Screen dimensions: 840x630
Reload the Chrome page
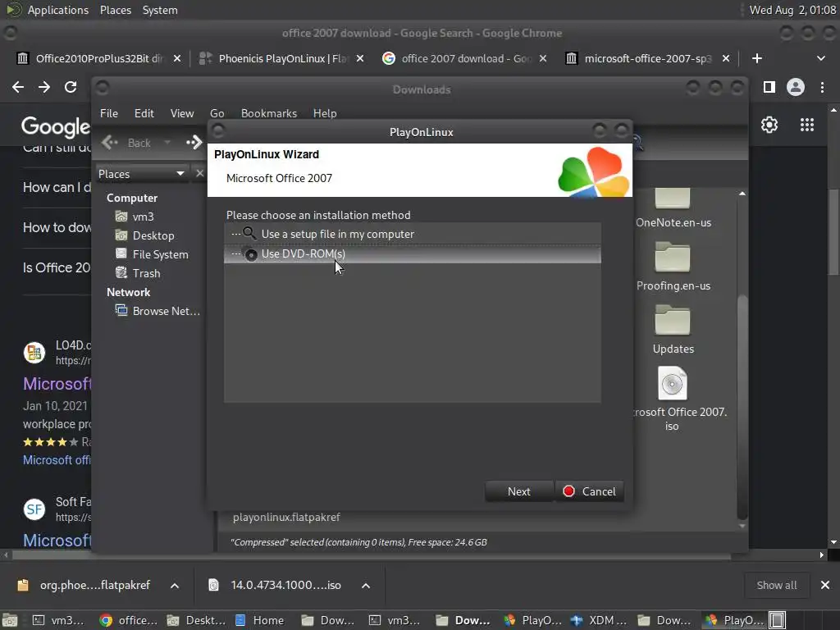pyautogui.click(x=71, y=87)
